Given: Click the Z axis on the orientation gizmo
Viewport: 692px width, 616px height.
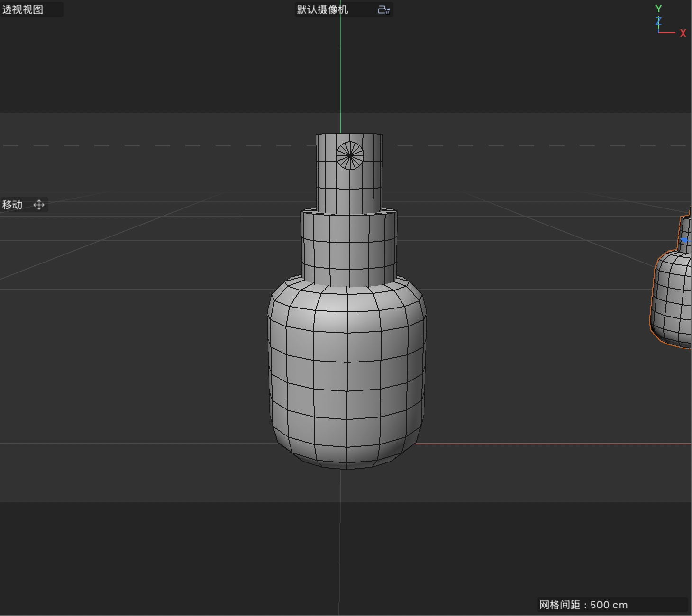Looking at the screenshot, I should [658, 21].
